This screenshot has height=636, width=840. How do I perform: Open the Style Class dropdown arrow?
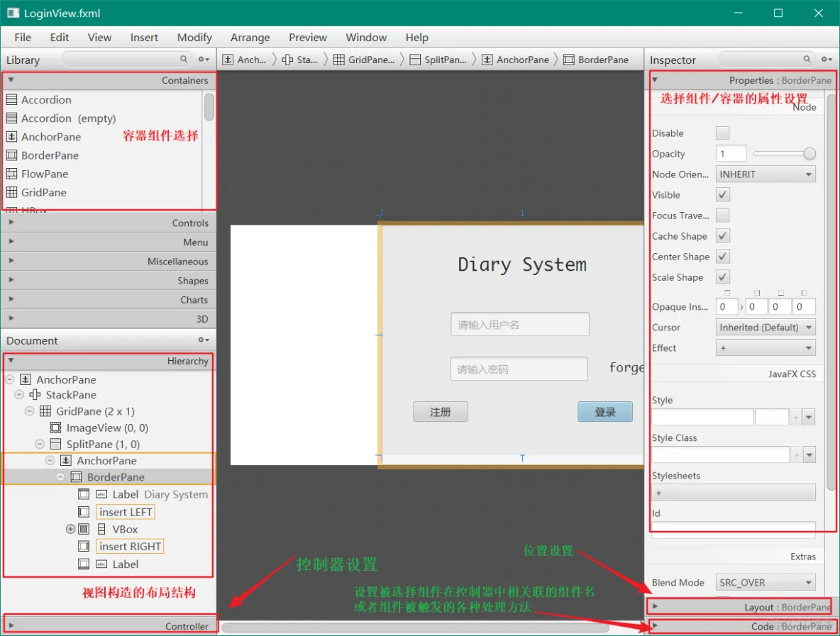(x=809, y=454)
